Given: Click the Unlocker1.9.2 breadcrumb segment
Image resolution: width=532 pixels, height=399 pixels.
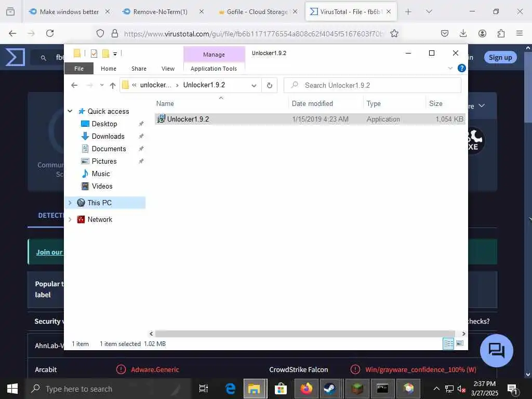Looking at the screenshot, I should click(204, 85).
